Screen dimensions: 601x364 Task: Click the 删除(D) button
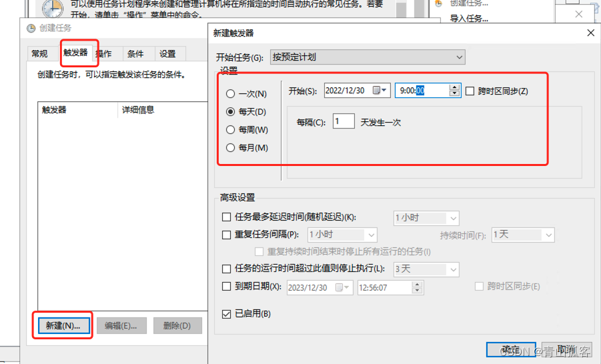[177, 326]
